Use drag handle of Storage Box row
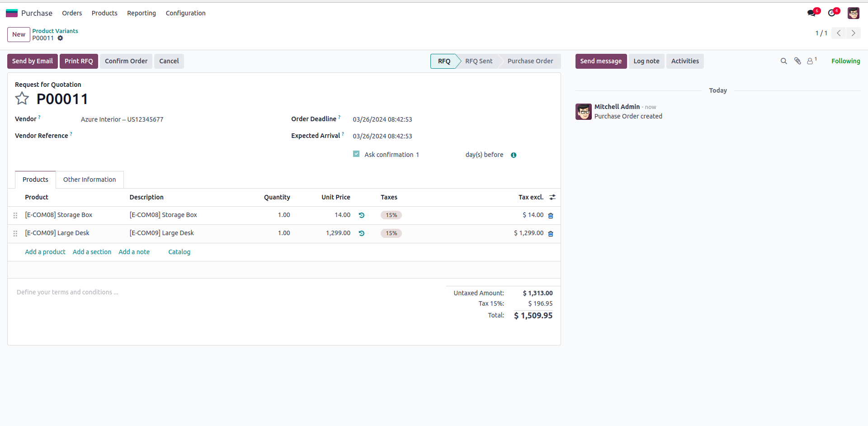The image size is (868, 426). (x=15, y=215)
